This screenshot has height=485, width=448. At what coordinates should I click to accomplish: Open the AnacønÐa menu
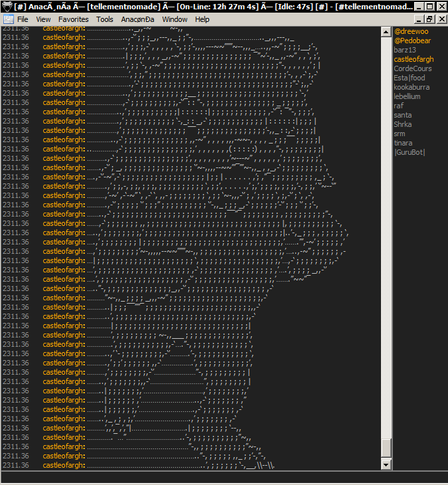137,19
